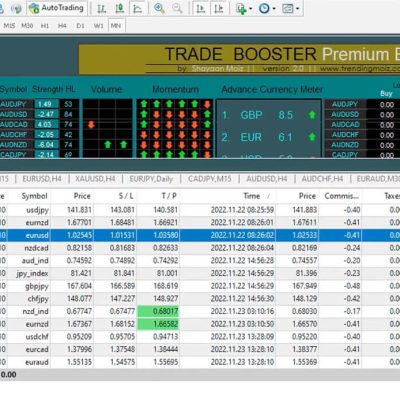Click AUDJPY strength value 1.49
The height and width of the screenshot is (400, 400).
pyautogui.click(x=46, y=104)
